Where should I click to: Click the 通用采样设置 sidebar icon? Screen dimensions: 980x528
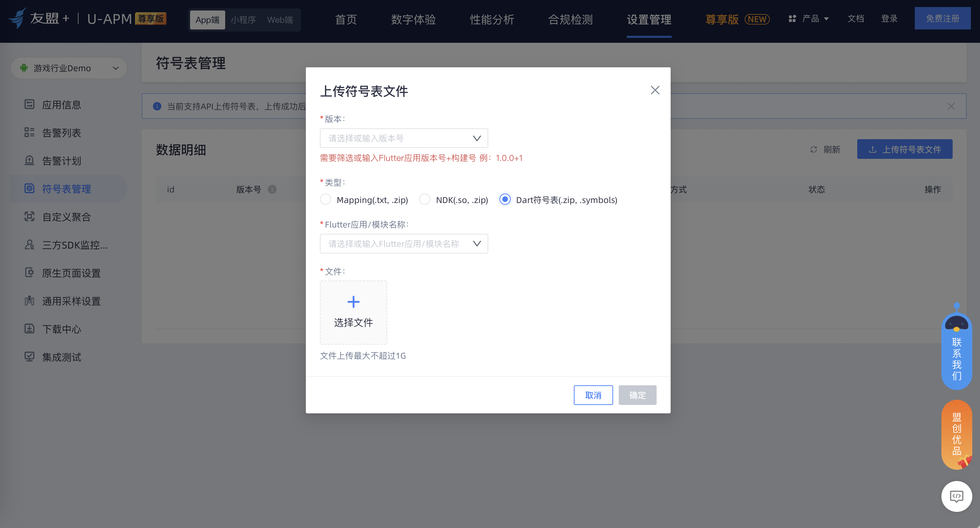pyautogui.click(x=29, y=301)
